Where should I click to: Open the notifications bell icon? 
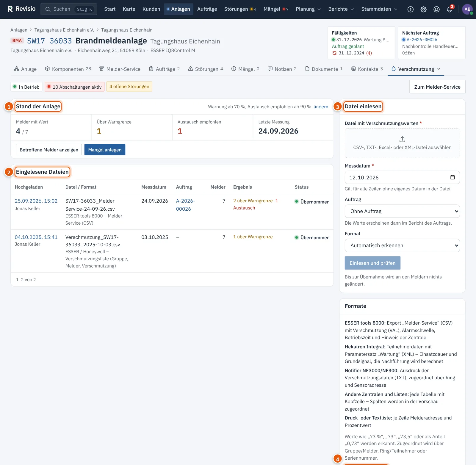point(450,9)
